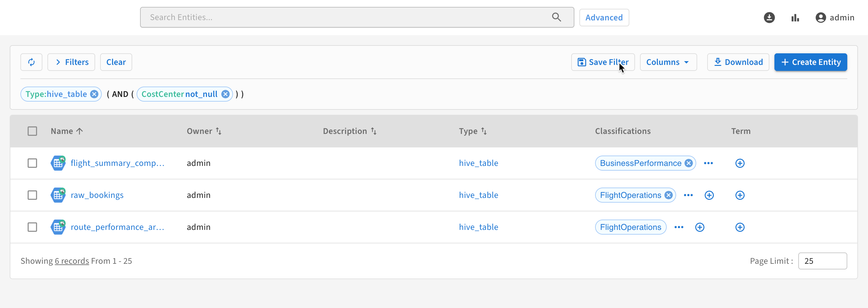The width and height of the screenshot is (868, 308).
Task: Click the search magnifier icon
Action: pos(556,17)
